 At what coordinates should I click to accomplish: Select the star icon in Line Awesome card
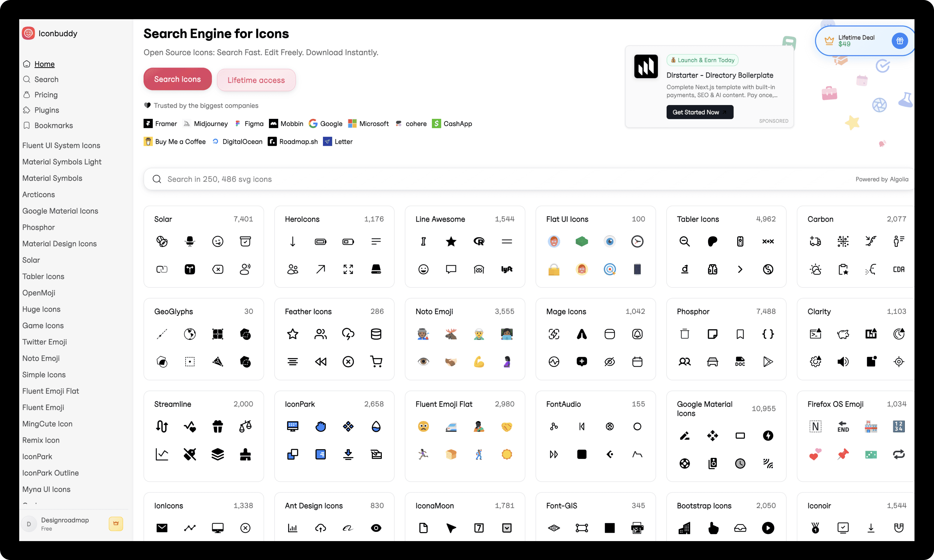pos(451,242)
